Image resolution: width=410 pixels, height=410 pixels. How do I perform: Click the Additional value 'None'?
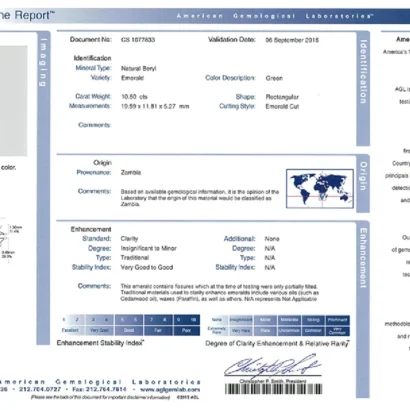click(x=272, y=239)
